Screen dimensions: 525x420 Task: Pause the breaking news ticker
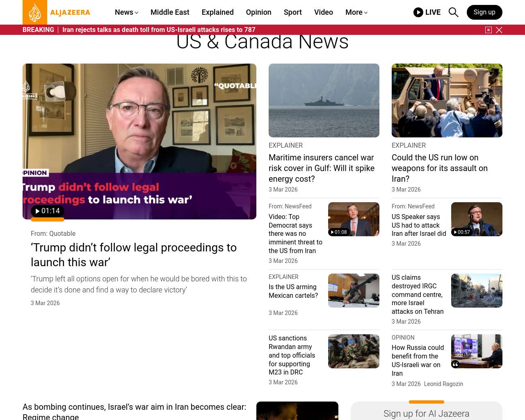point(488,30)
